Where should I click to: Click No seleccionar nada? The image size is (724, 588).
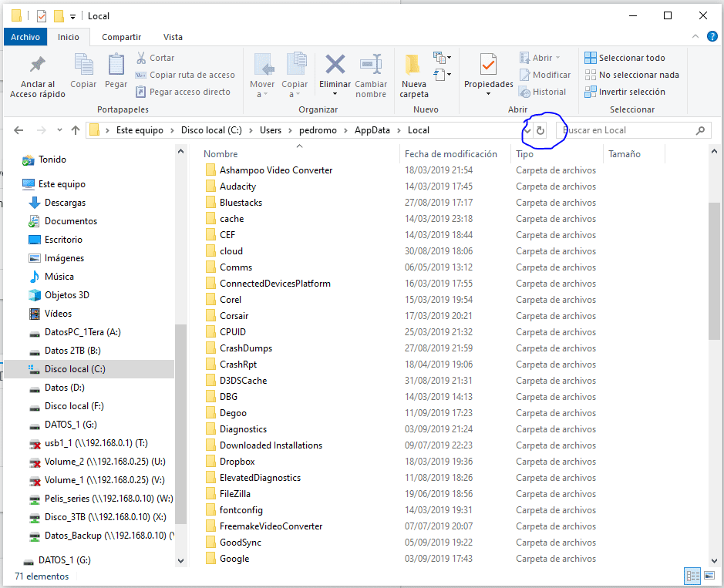click(x=631, y=75)
